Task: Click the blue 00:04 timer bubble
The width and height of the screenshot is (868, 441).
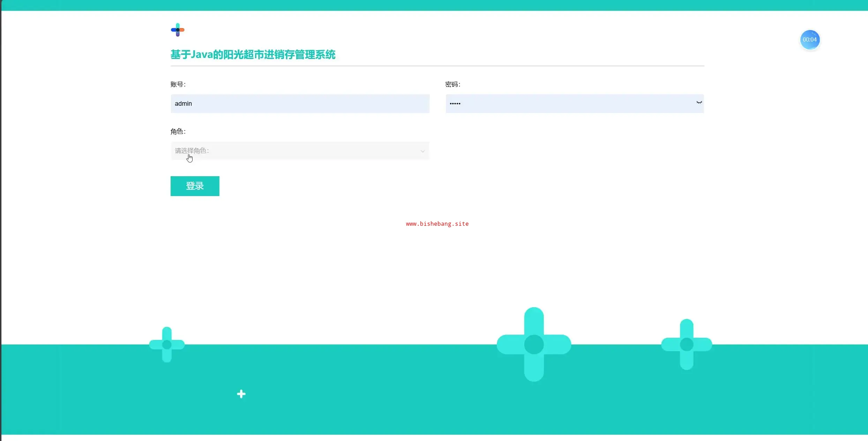Action: tap(809, 40)
